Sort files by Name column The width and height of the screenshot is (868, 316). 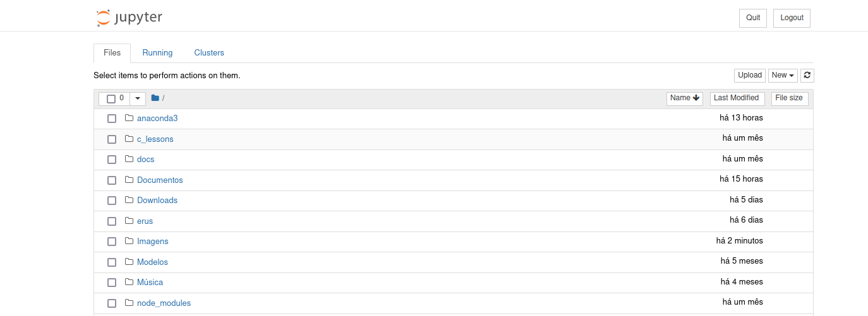coord(685,98)
